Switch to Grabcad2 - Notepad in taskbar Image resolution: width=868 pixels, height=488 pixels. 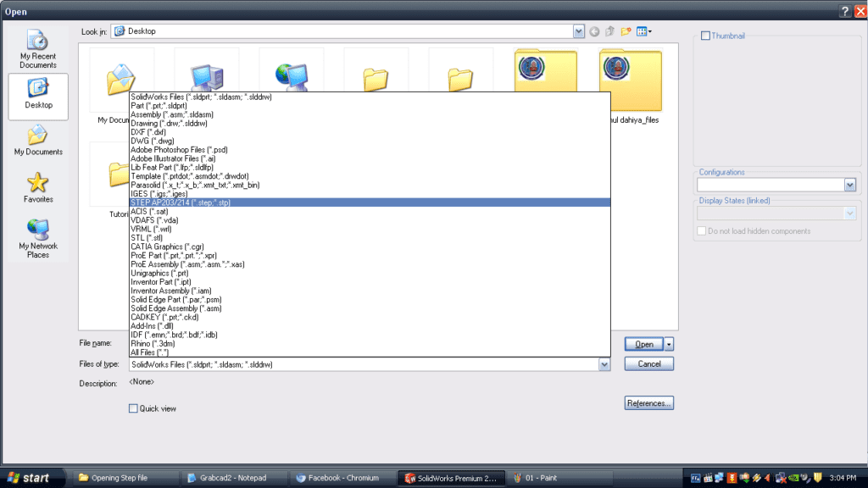click(x=232, y=478)
